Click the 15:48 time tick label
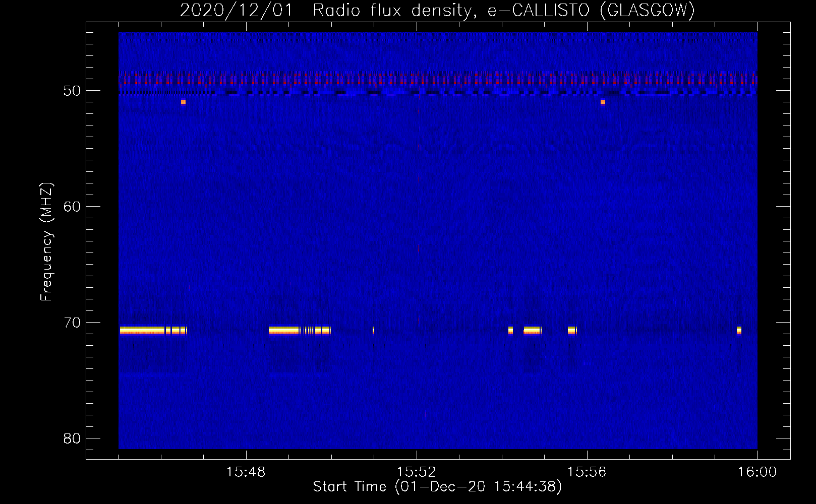This screenshot has height=504, width=816. 246,472
